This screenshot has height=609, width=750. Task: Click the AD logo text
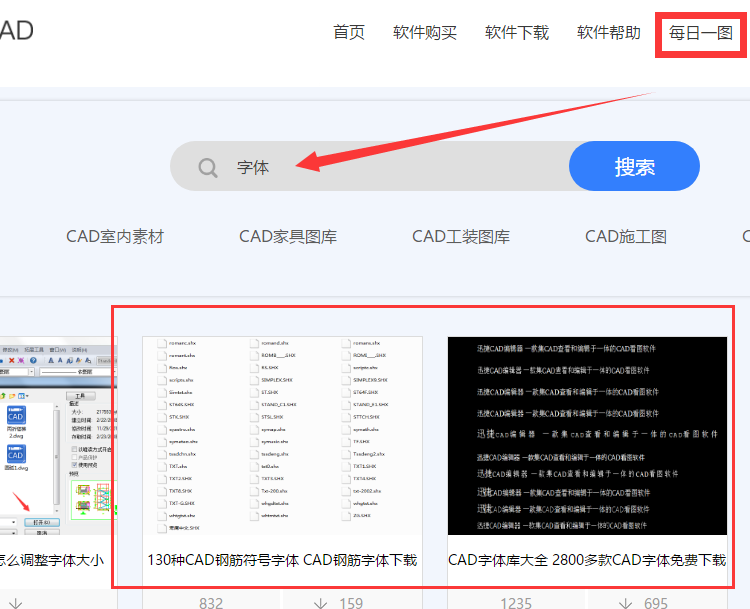17,31
